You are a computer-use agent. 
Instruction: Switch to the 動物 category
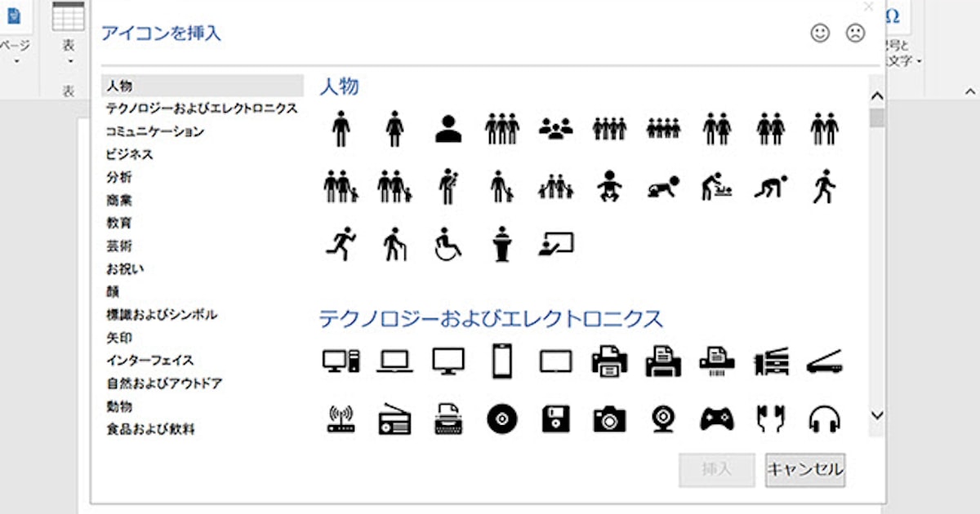coord(118,406)
